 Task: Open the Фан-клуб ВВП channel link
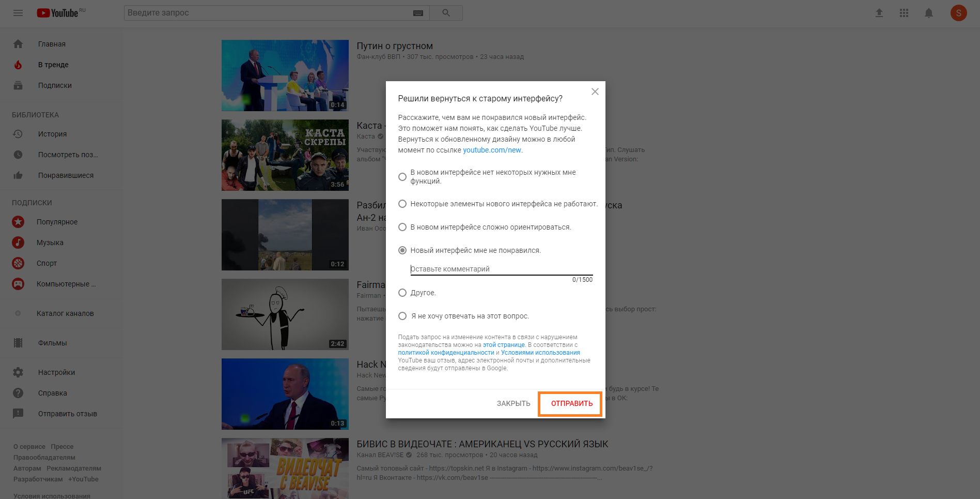(378, 57)
